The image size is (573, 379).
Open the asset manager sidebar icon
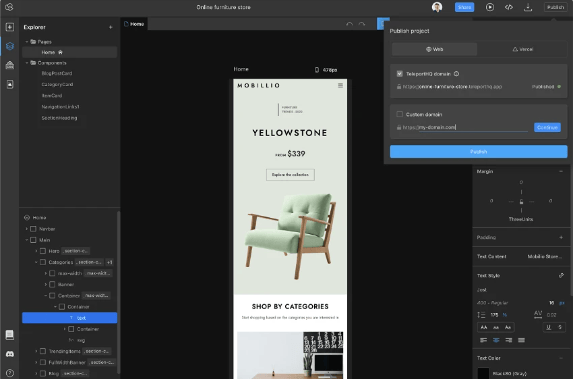pos(10,84)
